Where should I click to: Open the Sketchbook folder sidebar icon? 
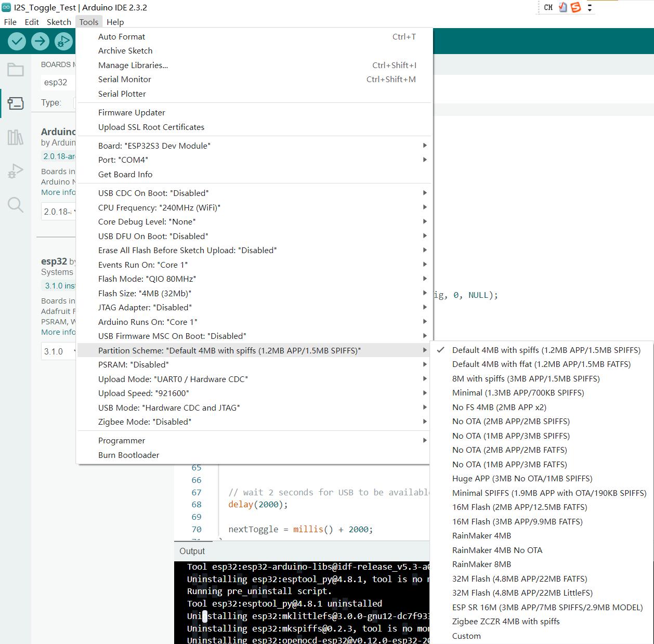tap(15, 70)
